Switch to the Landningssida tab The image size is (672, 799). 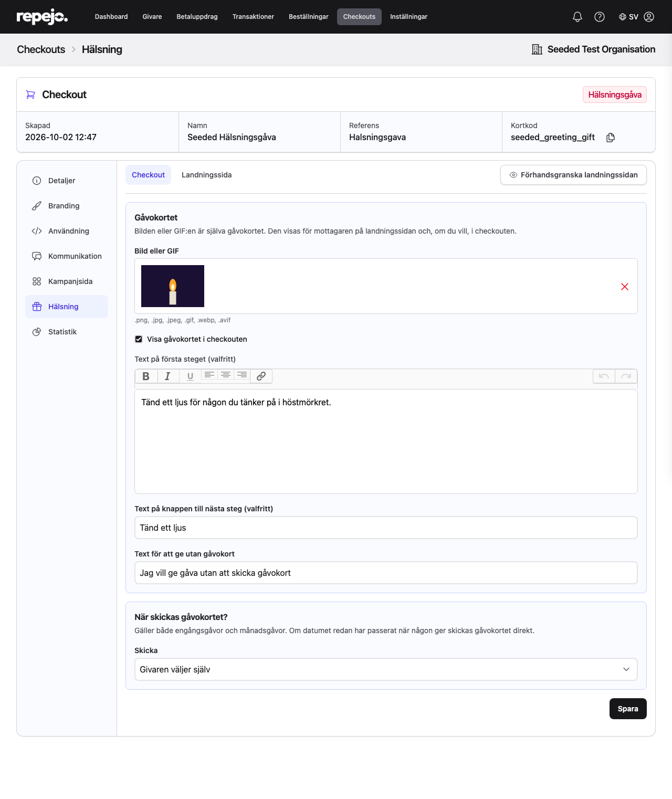[207, 175]
